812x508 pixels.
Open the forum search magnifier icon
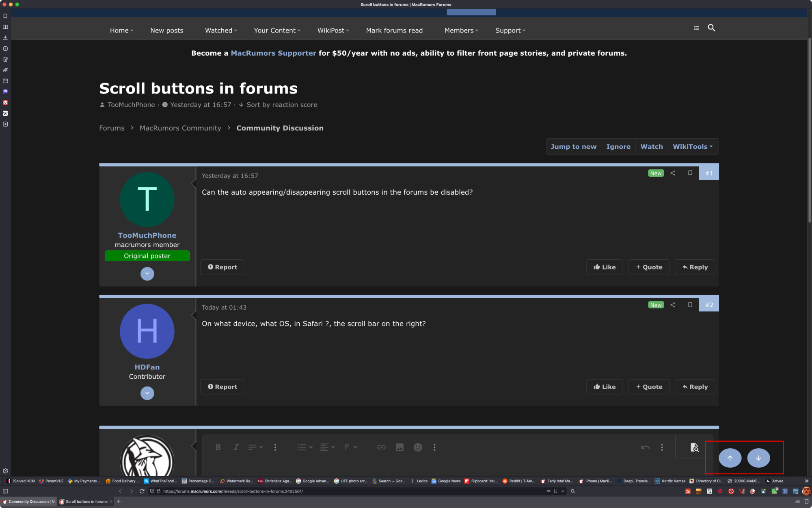[711, 28]
